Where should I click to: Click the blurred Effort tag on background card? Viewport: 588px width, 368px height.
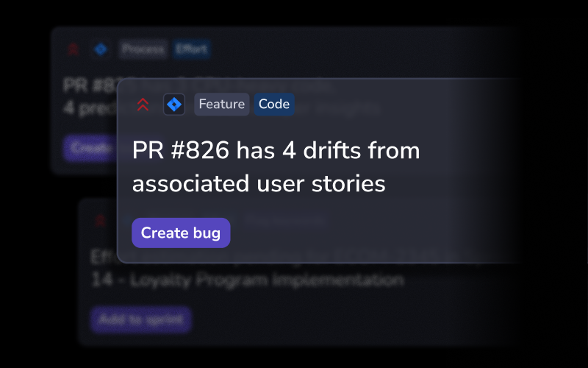[x=191, y=49]
